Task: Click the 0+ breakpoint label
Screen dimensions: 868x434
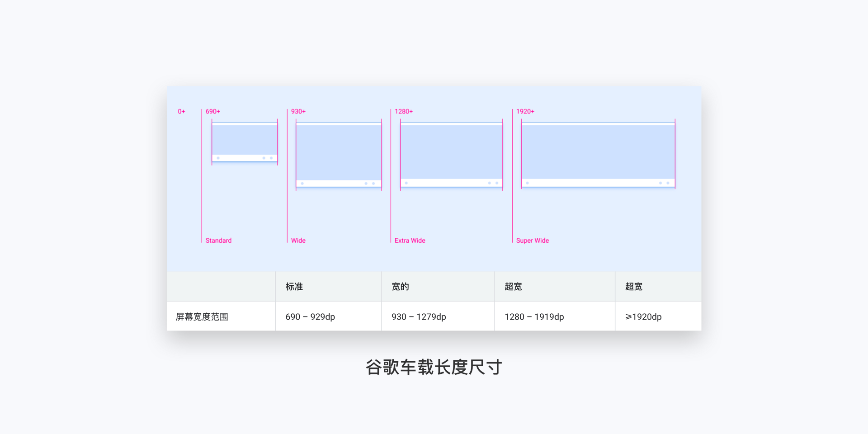Action: pos(181,111)
